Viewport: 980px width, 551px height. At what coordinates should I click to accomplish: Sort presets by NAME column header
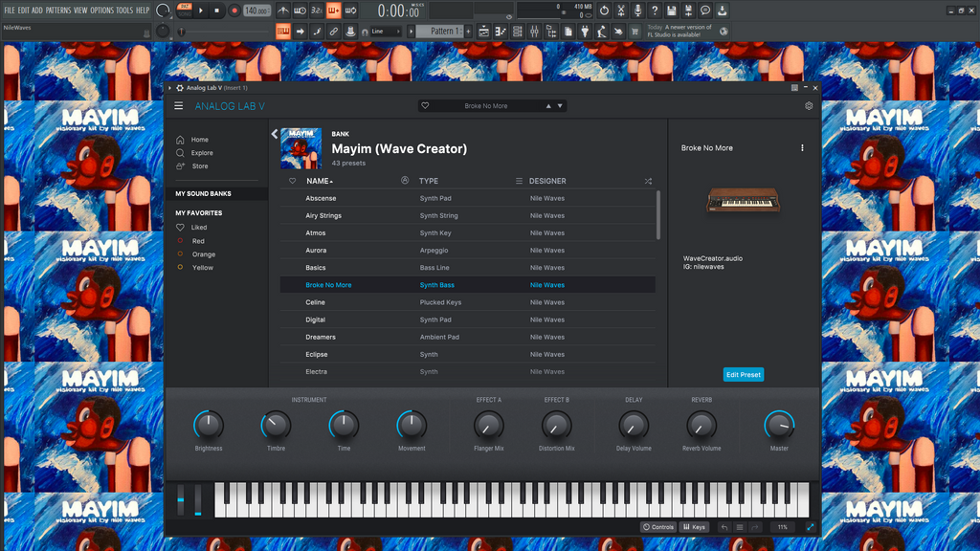click(318, 181)
